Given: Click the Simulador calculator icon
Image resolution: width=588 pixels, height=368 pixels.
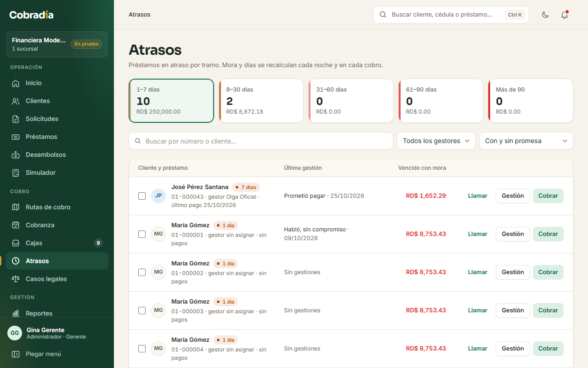Looking at the screenshot, I should pos(16,173).
